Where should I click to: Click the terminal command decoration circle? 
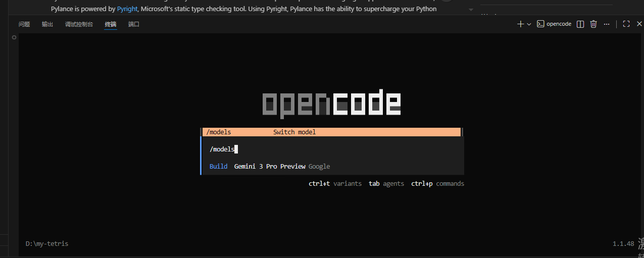click(14, 37)
